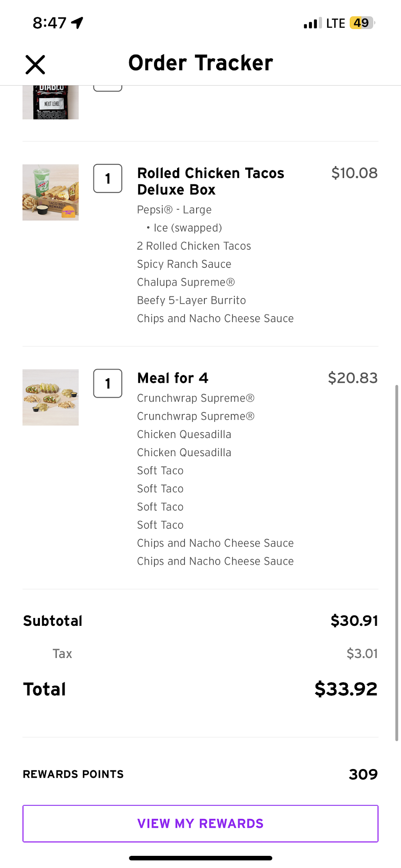401x868 pixels.
Task: Tap the battery indicator showing 49
Action: point(362,23)
